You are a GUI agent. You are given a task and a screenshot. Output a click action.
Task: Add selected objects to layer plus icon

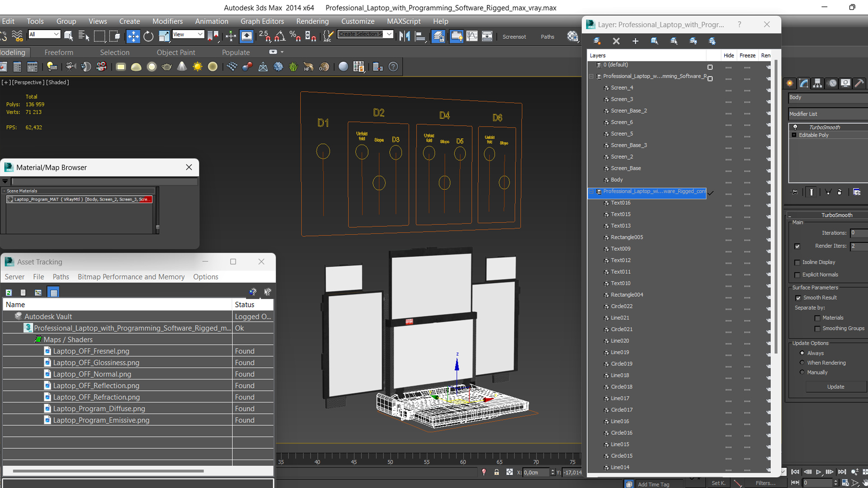(635, 41)
